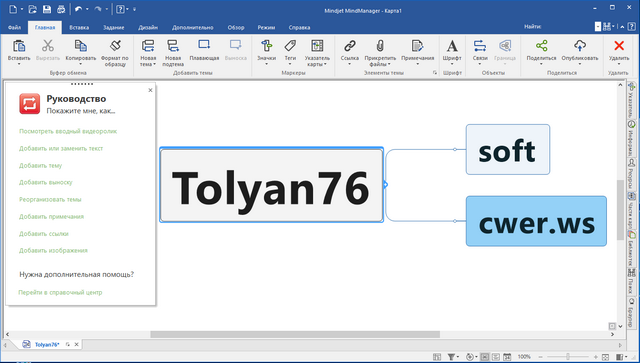This screenshot has width=640, height=363.
Task: Select the Tolyan76 central topic
Action: [x=271, y=186]
